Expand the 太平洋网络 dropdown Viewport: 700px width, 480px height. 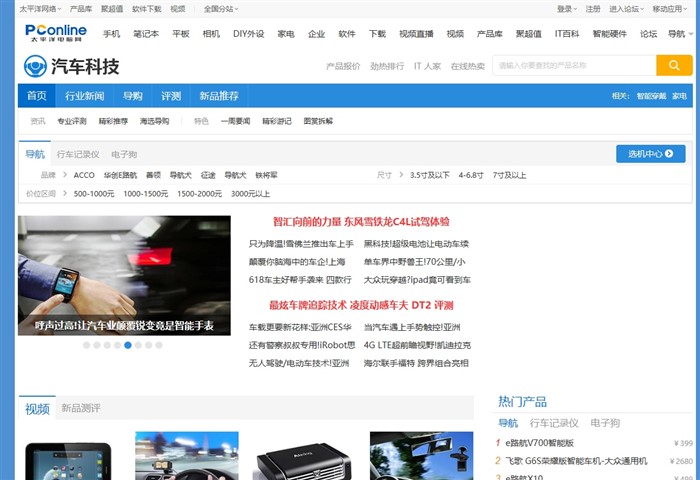(40, 8)
